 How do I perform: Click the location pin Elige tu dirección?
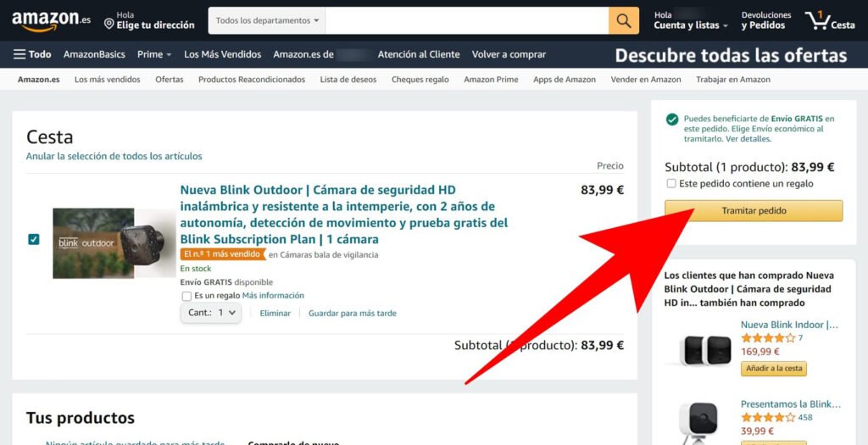coord(149,20)
